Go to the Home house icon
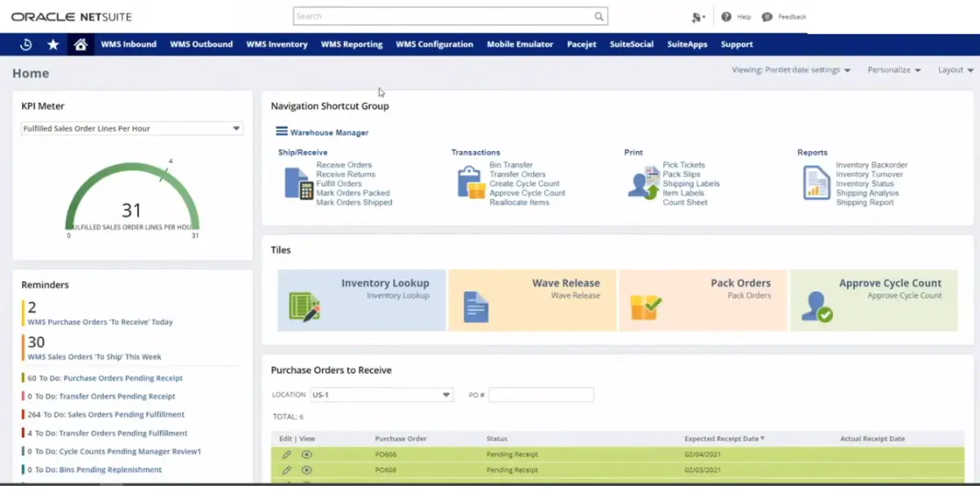The width and height of the screenshot is (980, 490). 80,45
